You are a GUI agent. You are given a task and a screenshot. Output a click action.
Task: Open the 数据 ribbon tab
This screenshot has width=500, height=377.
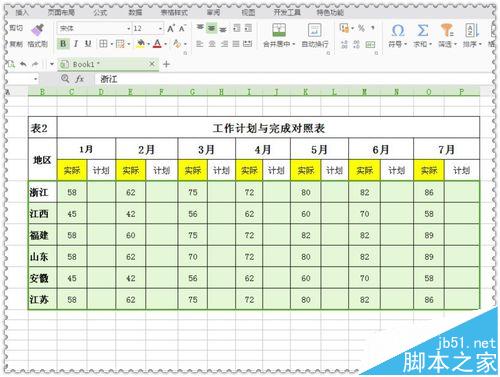[x=135, y=13]
